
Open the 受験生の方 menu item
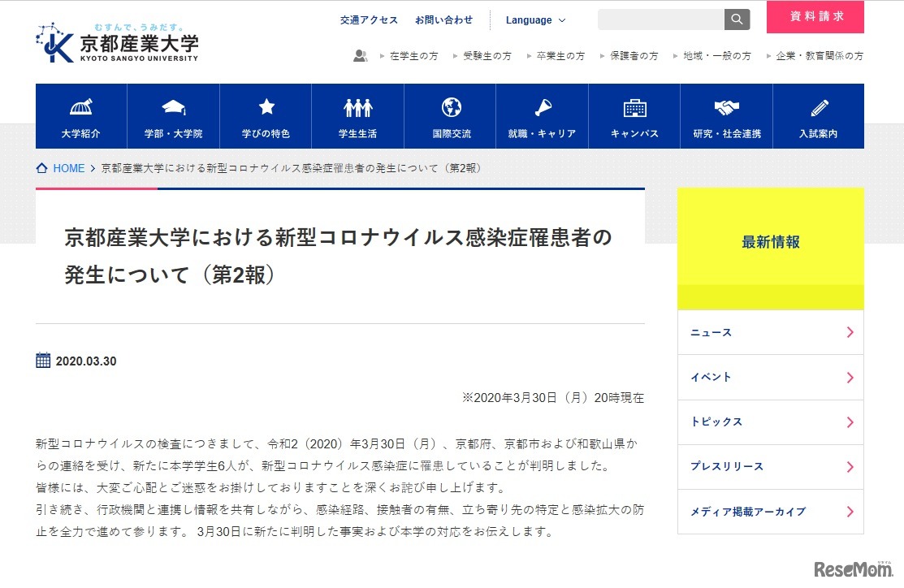(x=487, y=55)
